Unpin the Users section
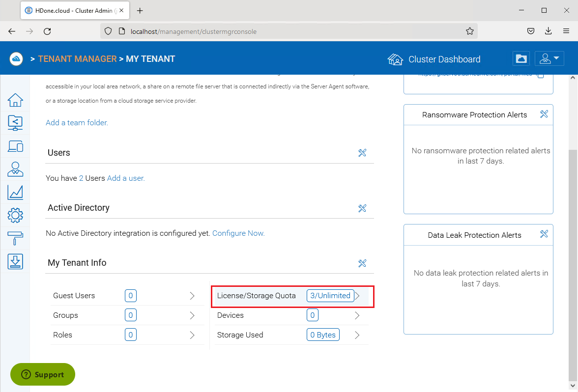 click(x=363, y=153)
